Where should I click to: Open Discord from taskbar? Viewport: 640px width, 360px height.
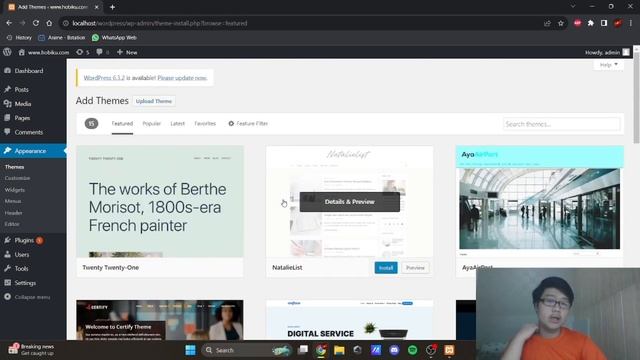click(394, 350)
